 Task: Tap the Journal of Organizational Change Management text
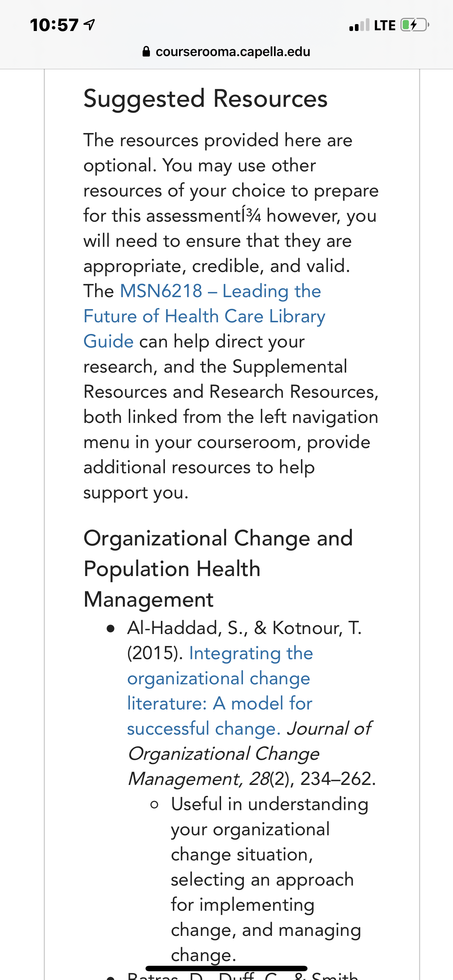(x=249, y=754)
